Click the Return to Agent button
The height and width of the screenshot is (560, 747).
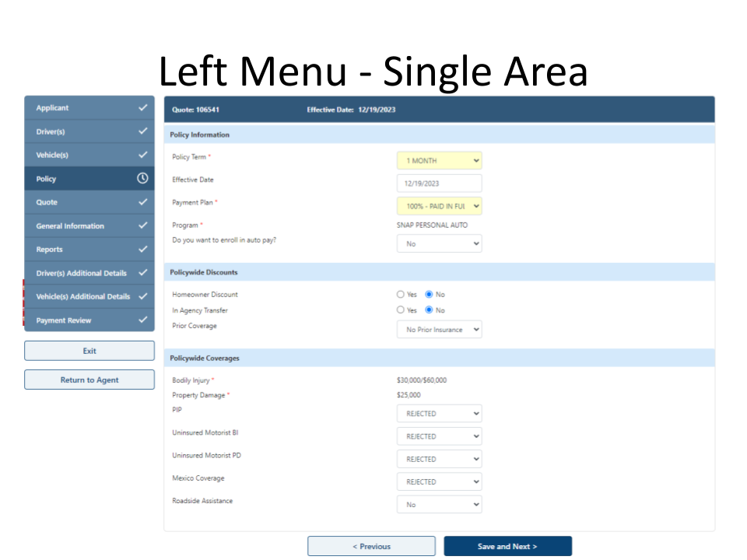(x=89, y=380)
